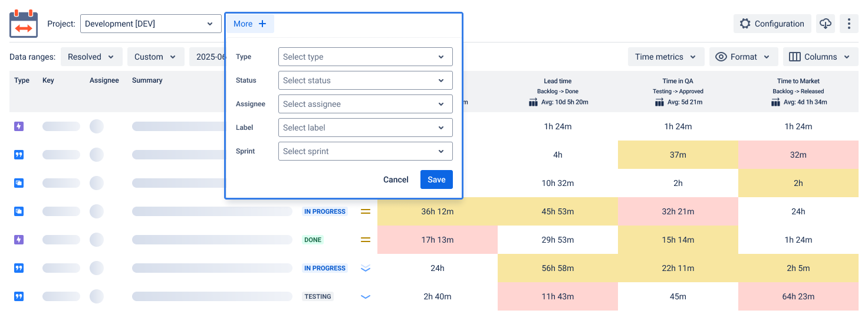Click the TESTING status badge
Screen dimensions: 868x320
(318, 296)
